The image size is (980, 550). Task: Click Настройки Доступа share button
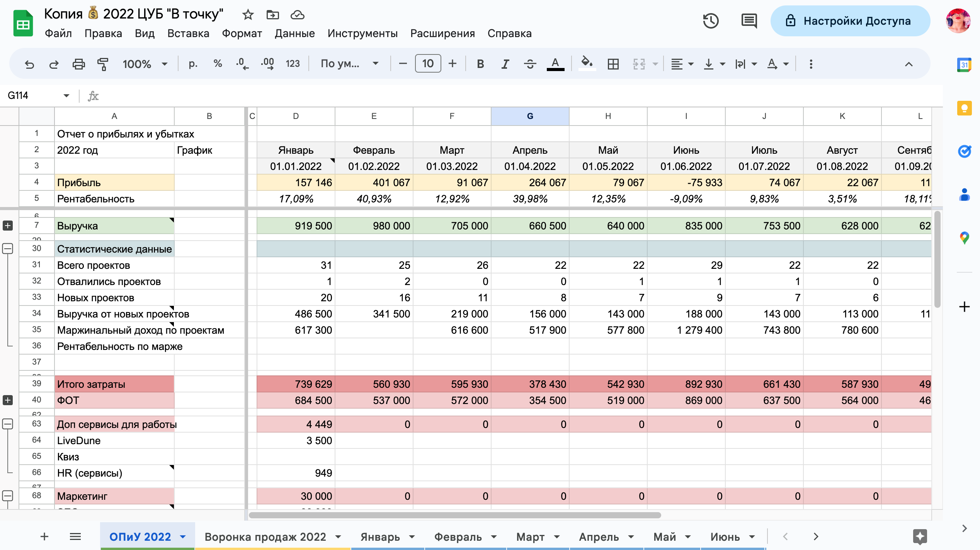(850, 21)
